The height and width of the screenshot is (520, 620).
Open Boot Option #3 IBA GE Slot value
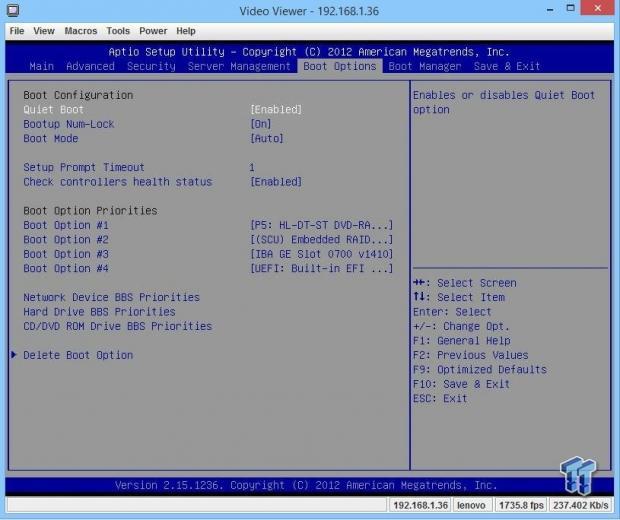[321, 254]
